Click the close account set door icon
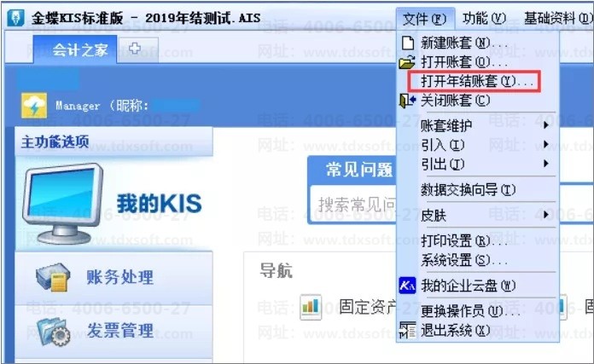The width and height of the screenshot is (594, 364). 408,101
